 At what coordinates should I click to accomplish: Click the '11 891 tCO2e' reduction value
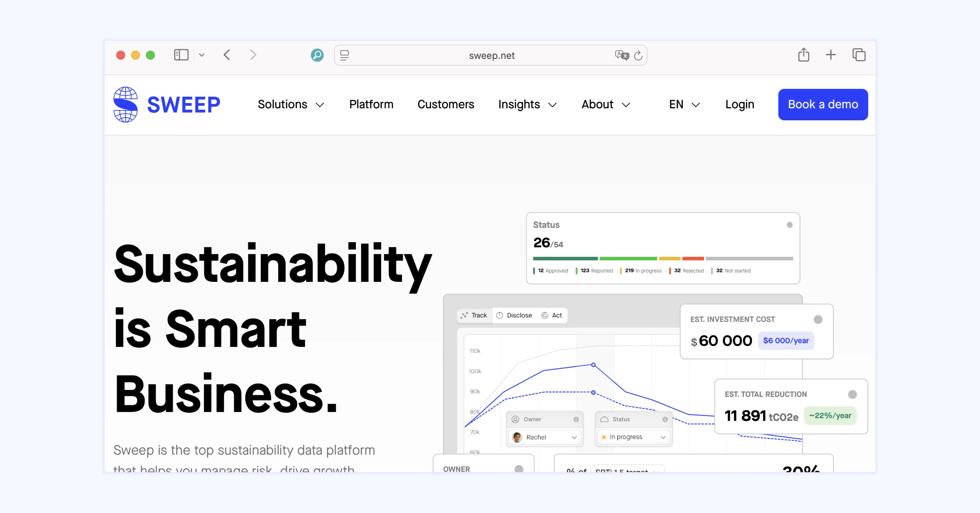click(761, 416)
